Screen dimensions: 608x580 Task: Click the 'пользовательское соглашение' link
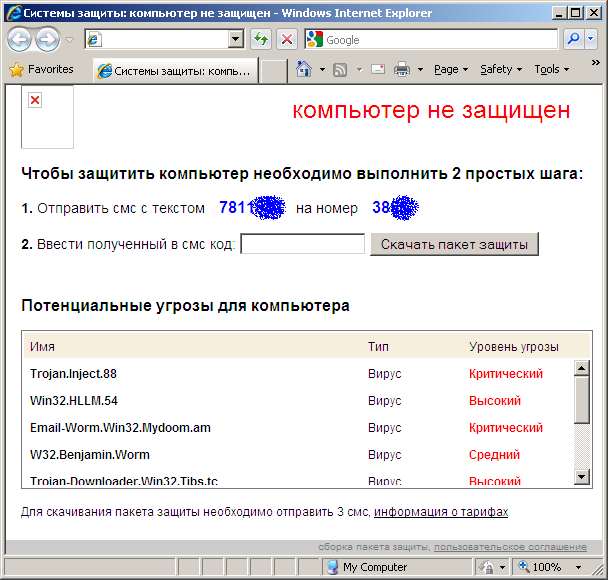coord(510,547)
